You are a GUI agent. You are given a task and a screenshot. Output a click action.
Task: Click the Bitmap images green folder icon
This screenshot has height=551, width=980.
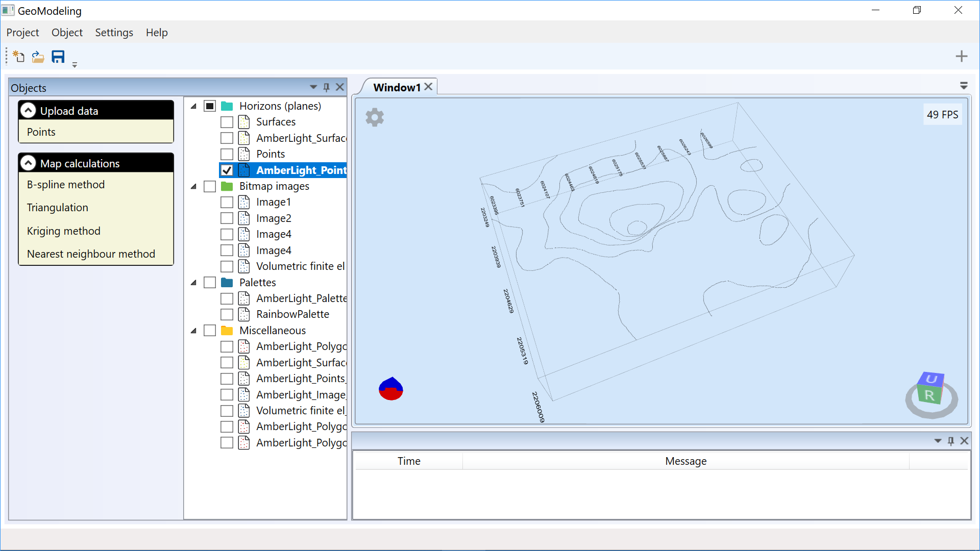227,186
